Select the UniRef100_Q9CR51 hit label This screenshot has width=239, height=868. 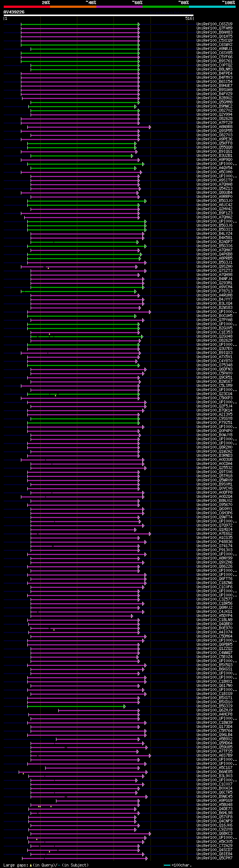[x=214, y=378]
